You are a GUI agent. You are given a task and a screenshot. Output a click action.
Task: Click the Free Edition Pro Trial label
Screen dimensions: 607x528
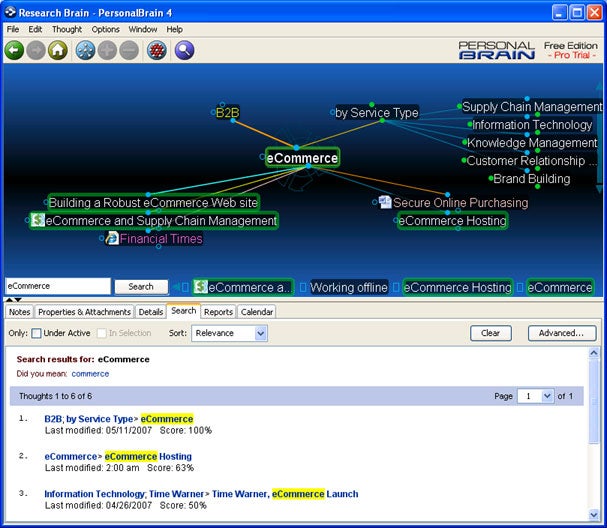click(571, 50)
